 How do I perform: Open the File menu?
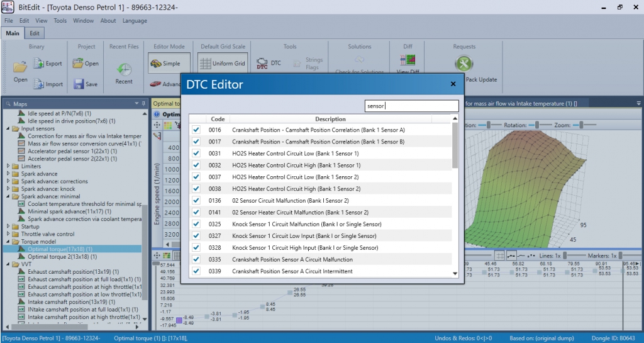tap(9, 21)
